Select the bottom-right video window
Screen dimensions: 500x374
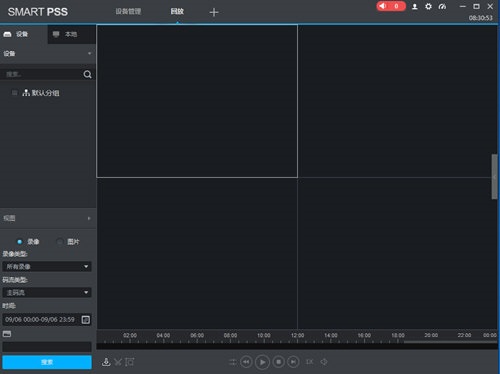tap(397, 253)
